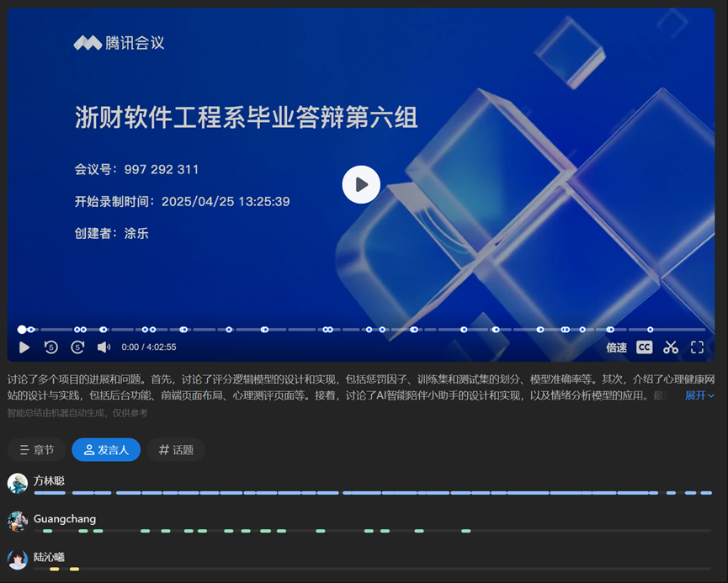Rewind 5 seconds with the back icon

[x=51, y=347]
